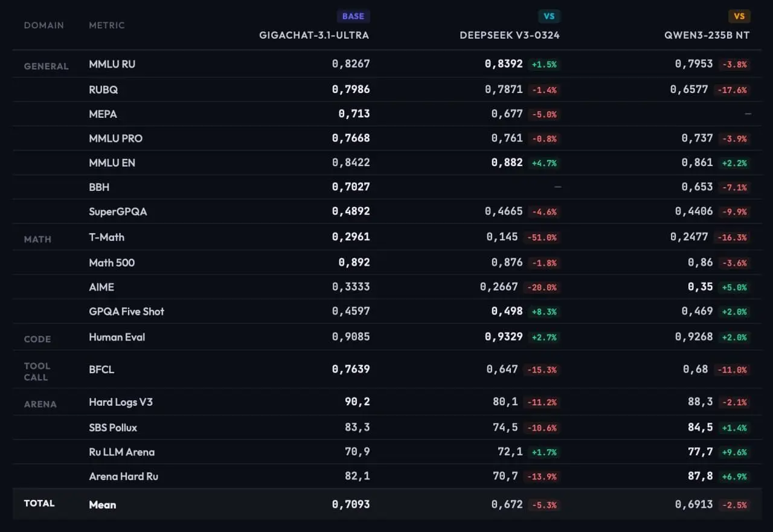This screenshot has height=532, width=773.
Task: Click the DEEPSEEK V3-0324 column header
Action: tap(510, 35)
